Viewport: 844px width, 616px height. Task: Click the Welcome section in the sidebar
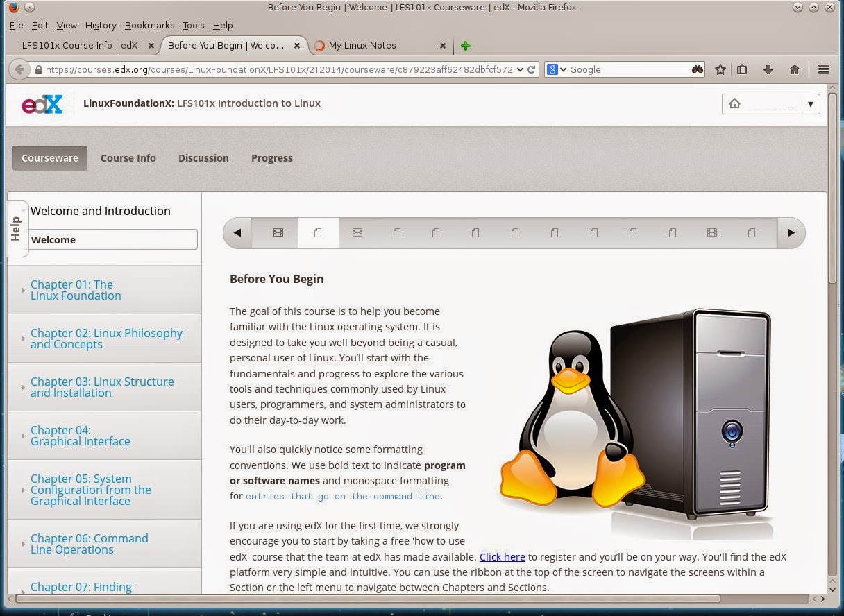tap(112, 239)
